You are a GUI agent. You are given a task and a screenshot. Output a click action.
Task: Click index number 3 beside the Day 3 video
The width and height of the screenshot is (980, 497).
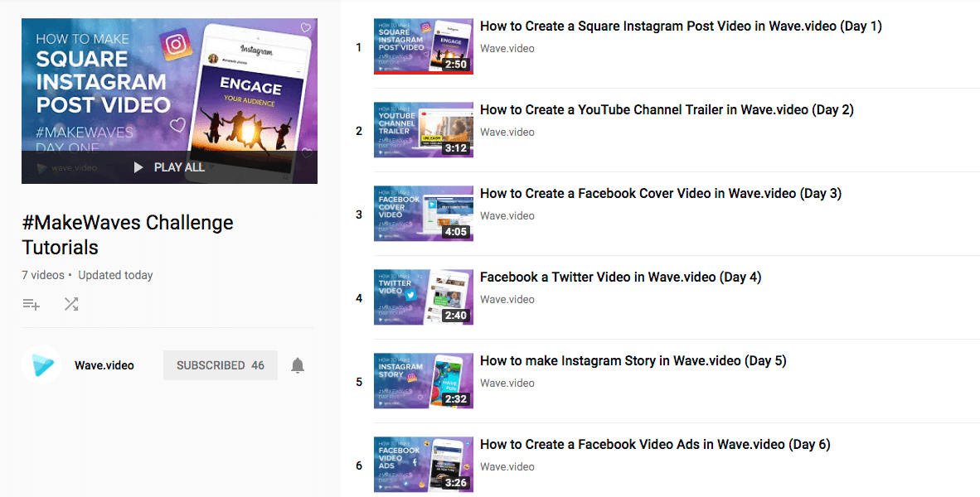pyautogui.click(x=359, y=215)
